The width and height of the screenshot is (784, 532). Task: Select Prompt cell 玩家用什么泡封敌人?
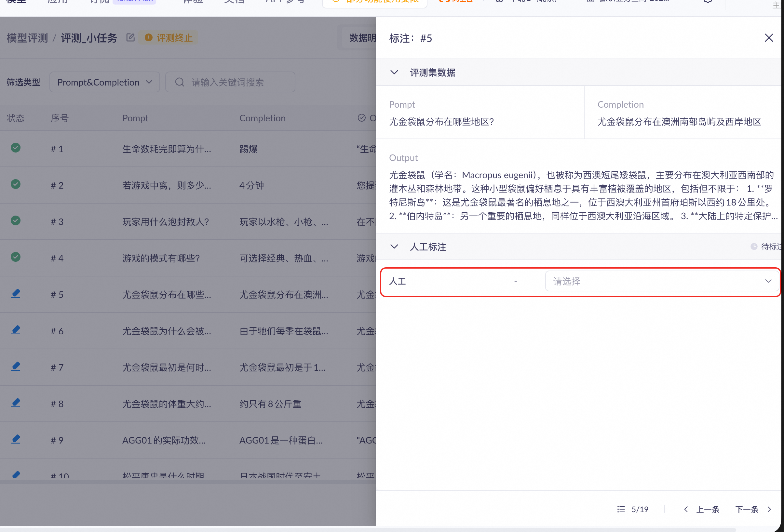166,221
